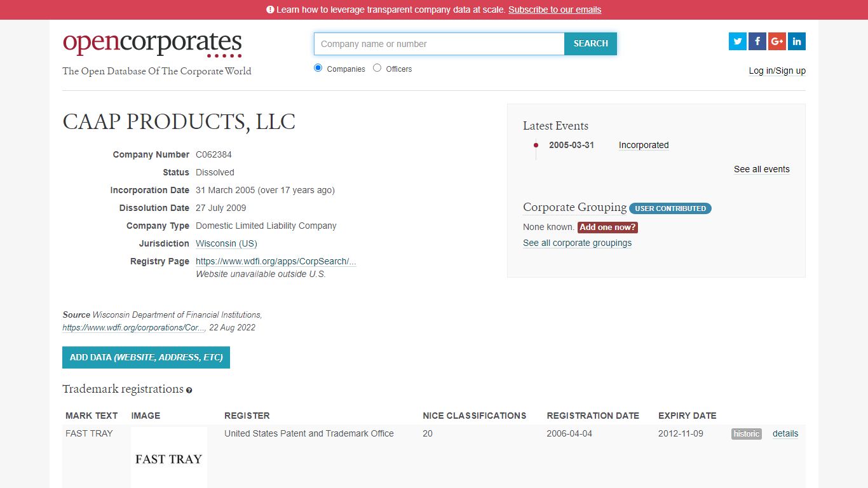Open the Facebook social icon
The image size is (868, 488).
click(x=757, y=41)
